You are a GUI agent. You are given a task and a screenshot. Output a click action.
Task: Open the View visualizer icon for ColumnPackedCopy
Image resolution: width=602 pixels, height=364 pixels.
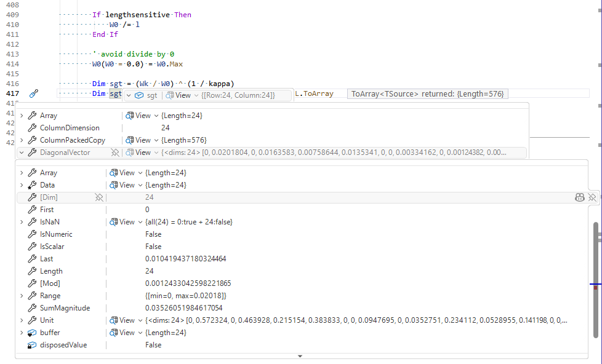pyautogui.click(x=130, y=140)
